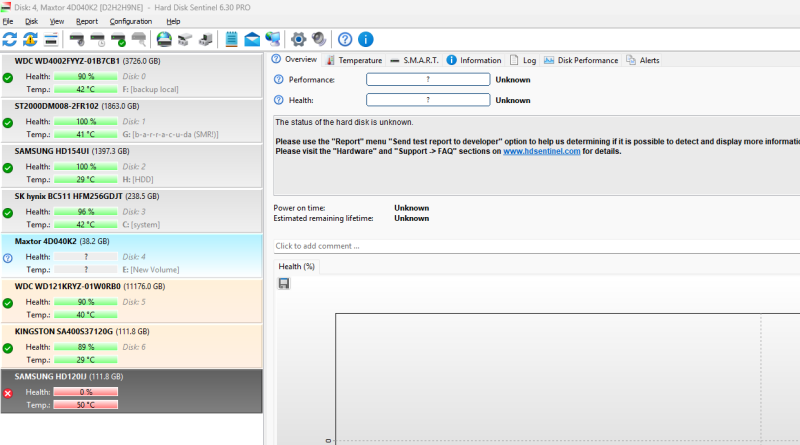Click the red 0 % health bar
800x445 pixels.
pos(86,392)
